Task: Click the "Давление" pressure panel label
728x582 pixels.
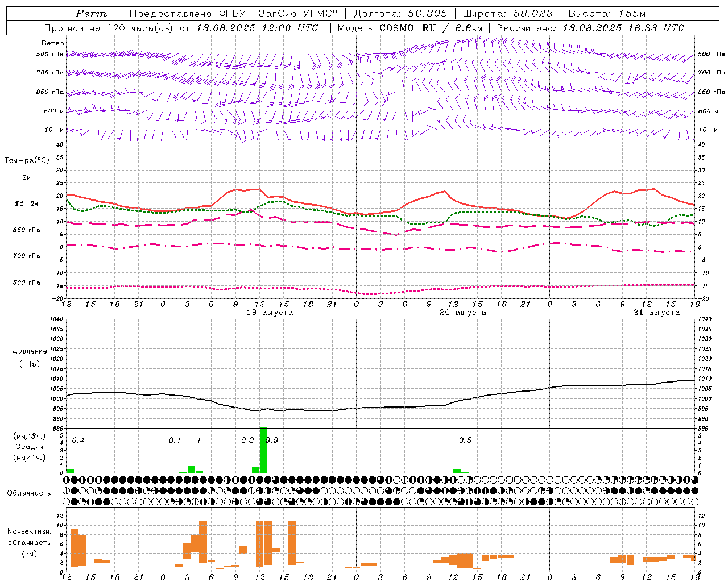Action: [x=30, y=351]
